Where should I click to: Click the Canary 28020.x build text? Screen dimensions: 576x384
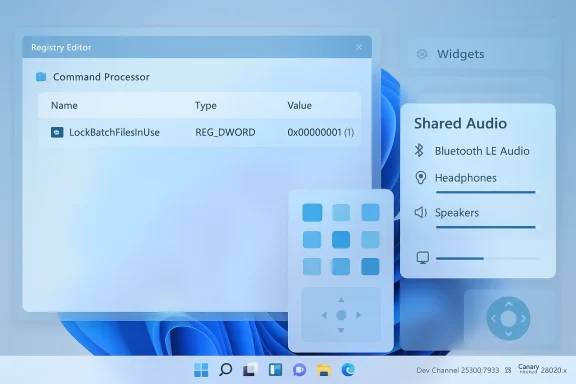click(x=542, y=369)
